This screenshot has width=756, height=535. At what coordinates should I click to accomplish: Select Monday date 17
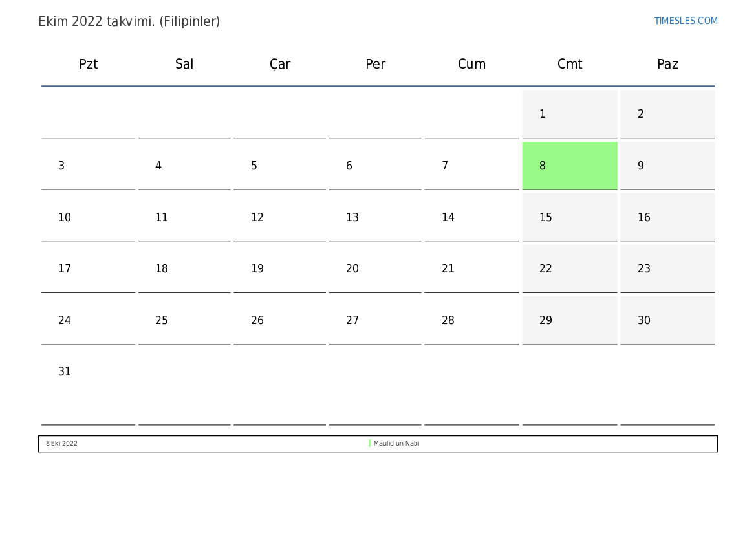point(65,268)
